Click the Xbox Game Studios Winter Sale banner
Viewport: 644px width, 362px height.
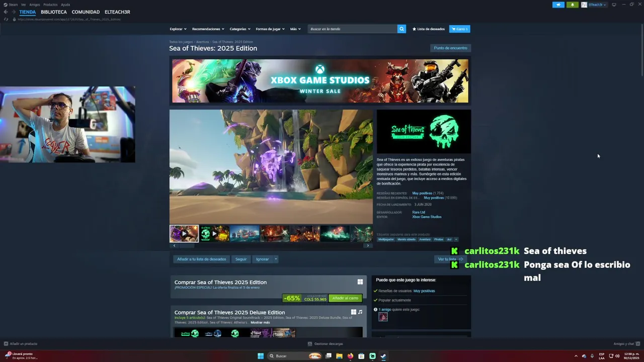pos(320,81)
